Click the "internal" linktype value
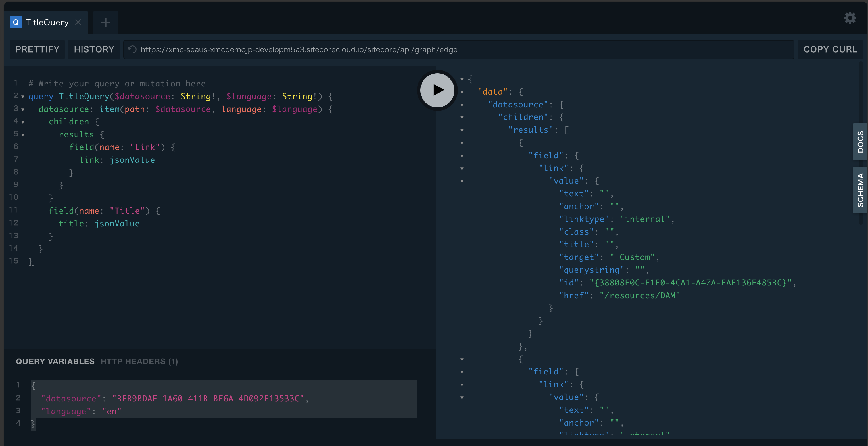Viewport: 868px width, 446px height. [x=645, y=219]
